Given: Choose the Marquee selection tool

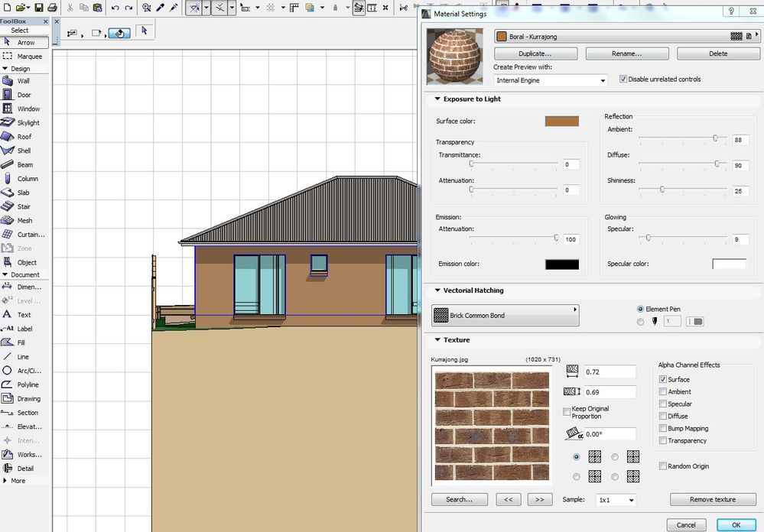Looking at the screenshot, I should [29, 57].
